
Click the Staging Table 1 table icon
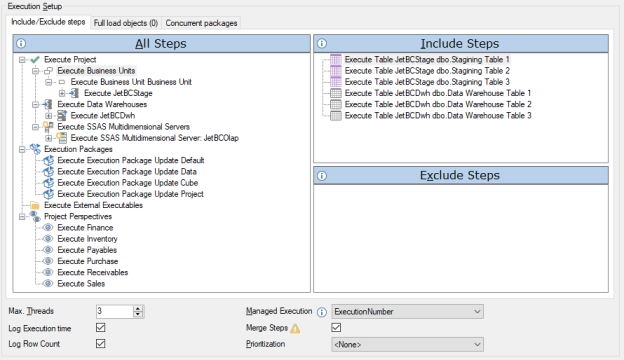336,60
